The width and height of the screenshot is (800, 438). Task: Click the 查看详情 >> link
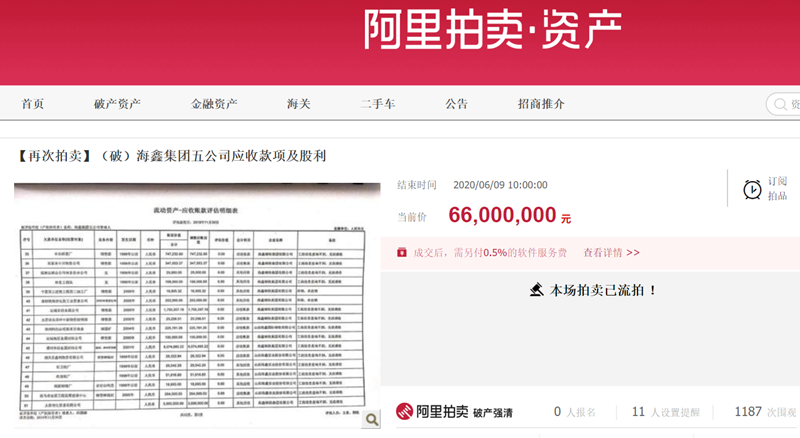(x=611, y=253)
